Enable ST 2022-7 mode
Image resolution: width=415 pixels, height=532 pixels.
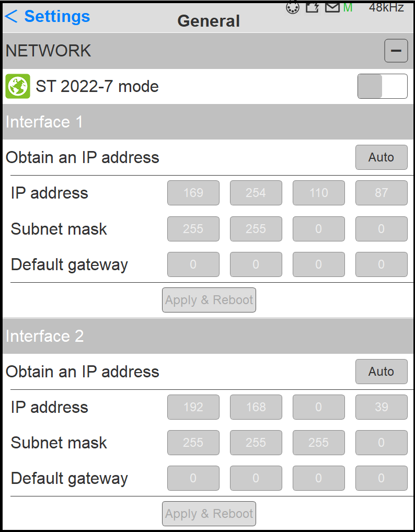pyautogui.click(x=382, y=86)
